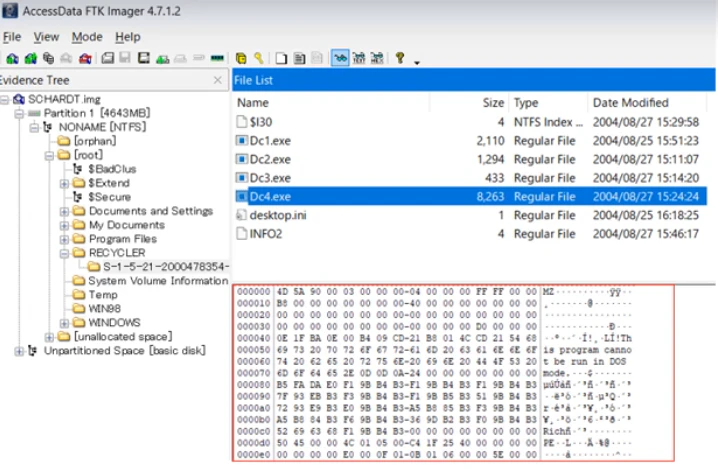The height and width of the screenshot is (469, 718).
Task: Select the S-1-5-21-2000478354 folder
Action: click(x=158, y=267)
